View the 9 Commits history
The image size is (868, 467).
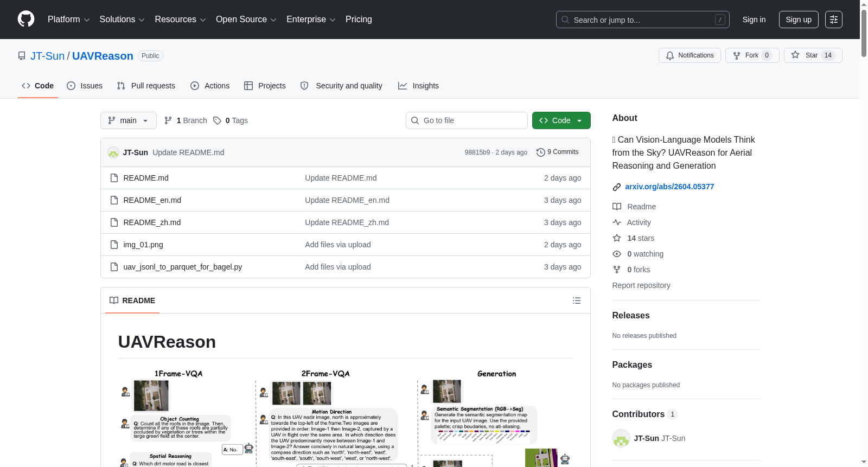click(x=557, y=152)
